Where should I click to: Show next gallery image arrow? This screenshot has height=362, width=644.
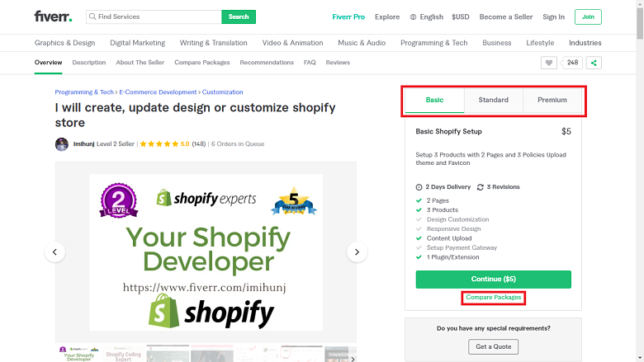tap(357, 252)
